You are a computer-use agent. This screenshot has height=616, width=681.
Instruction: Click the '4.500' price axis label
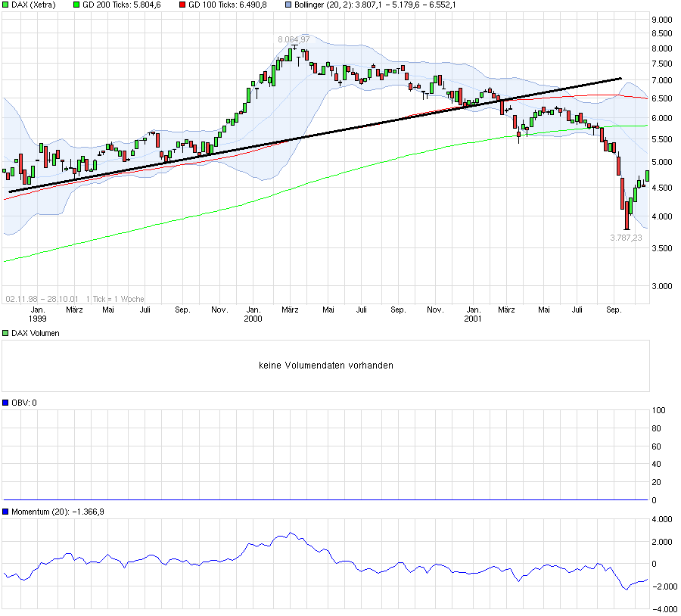[x=662, y=188]
